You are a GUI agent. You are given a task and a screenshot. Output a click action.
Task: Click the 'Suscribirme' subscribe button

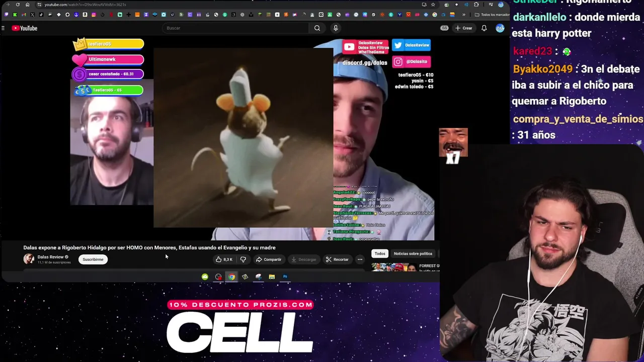(x=93, y=259)
